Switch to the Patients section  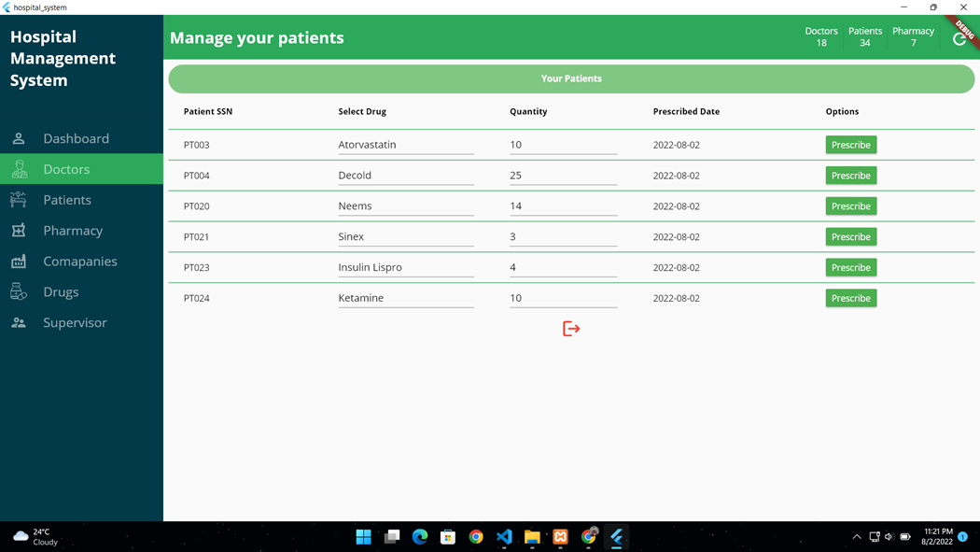[66, 200]
